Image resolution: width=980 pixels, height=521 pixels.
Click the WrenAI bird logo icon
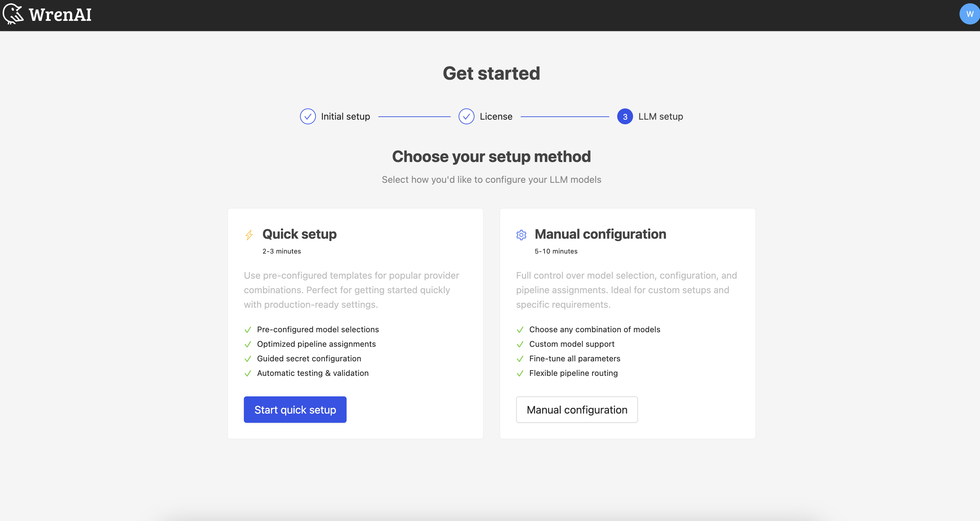click(13, 15)
